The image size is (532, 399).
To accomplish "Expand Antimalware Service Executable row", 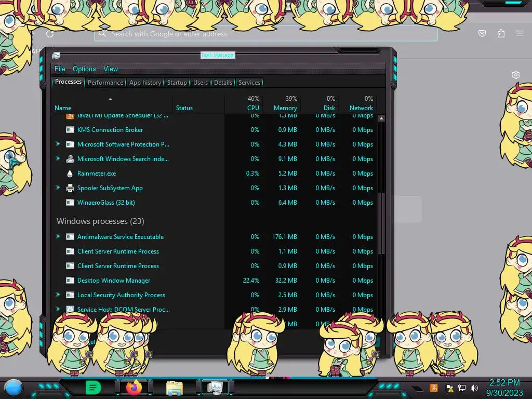I will tap(58, 236).
